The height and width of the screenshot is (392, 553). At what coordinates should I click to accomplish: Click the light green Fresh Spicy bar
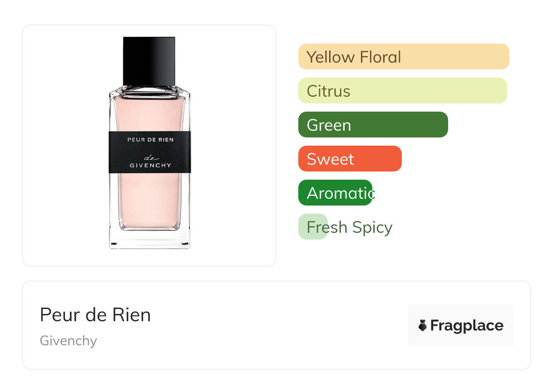(313, 227)
